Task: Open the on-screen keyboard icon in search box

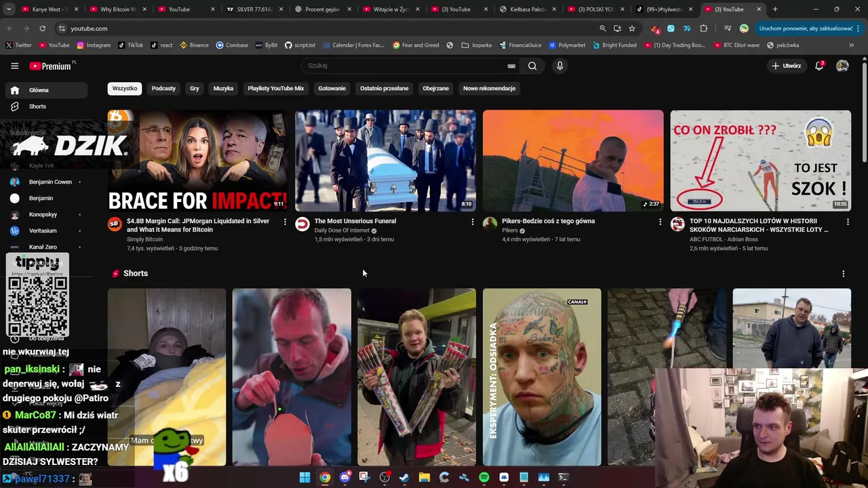Action: [x=511, y=66]
